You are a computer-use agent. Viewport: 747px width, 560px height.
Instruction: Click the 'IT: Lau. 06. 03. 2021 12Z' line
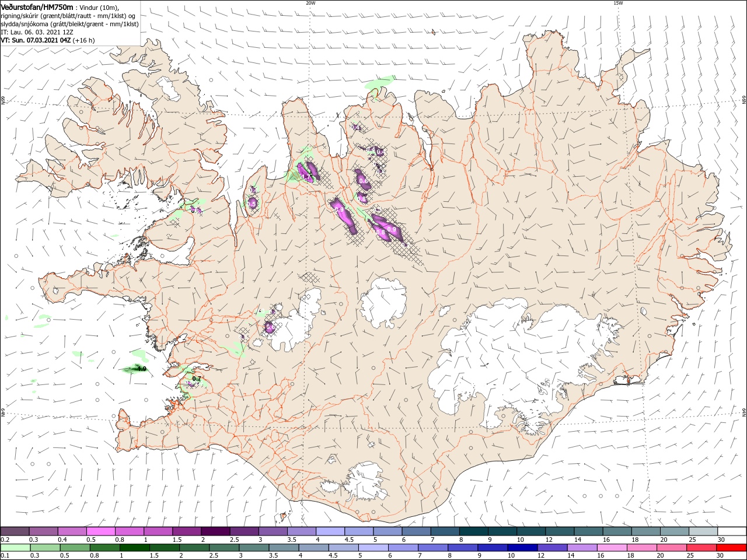click(x=36, y=32)
